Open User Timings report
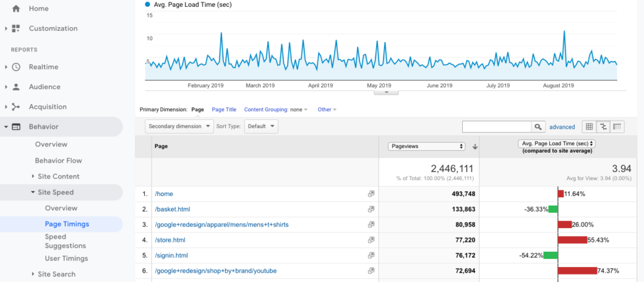Image resolution: width=644 pixels, height=282 pixels. click(x=67, y=258)
